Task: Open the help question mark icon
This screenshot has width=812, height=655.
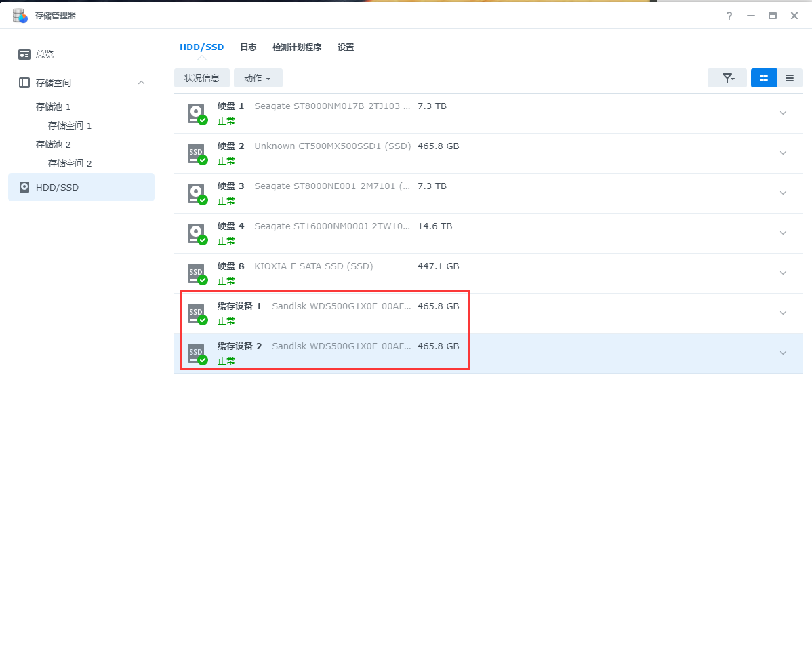Action: pos(729,16)
